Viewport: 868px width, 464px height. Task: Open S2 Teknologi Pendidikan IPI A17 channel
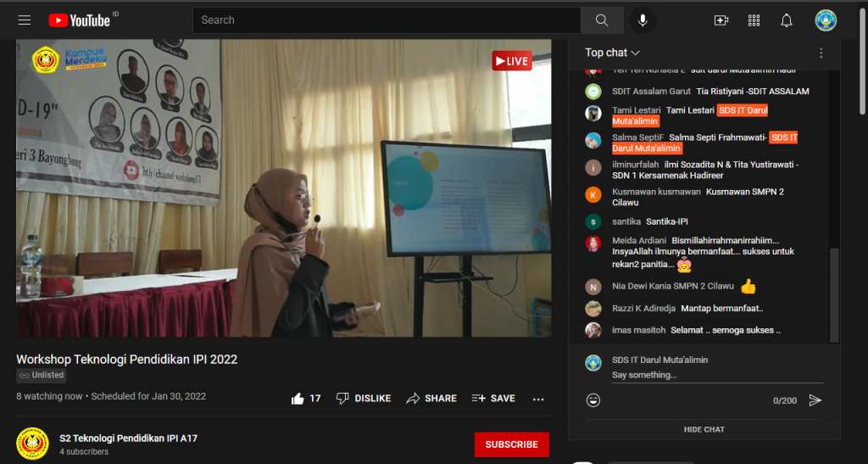coord(128,439)
